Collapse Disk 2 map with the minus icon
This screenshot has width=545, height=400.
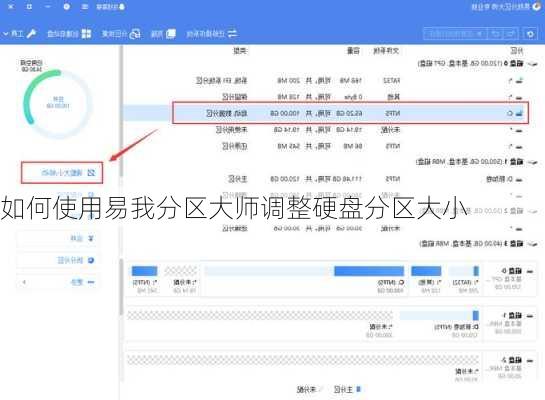coord(530,360)
